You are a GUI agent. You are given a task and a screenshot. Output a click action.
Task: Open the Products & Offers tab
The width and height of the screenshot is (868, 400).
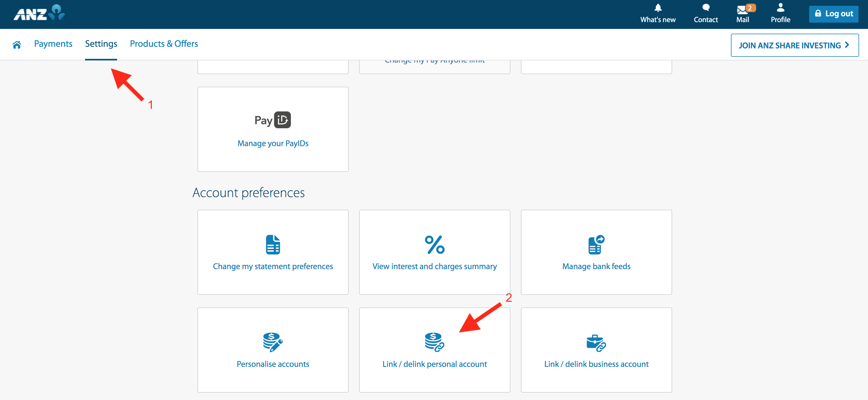[164, 44]
